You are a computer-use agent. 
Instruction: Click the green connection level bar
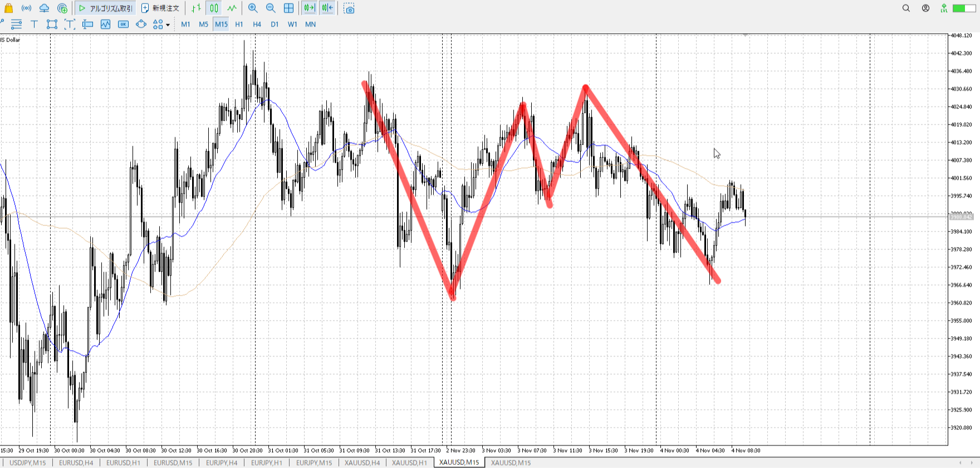point(963,8)
